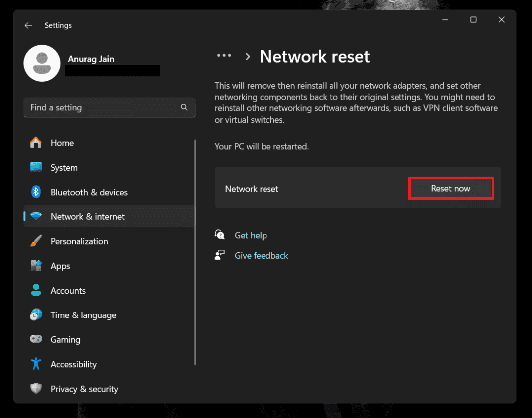The height and width of the screenshot is (418, 532).
Task: Open the breadcrumb ellipsis menu
Action: 224,56
